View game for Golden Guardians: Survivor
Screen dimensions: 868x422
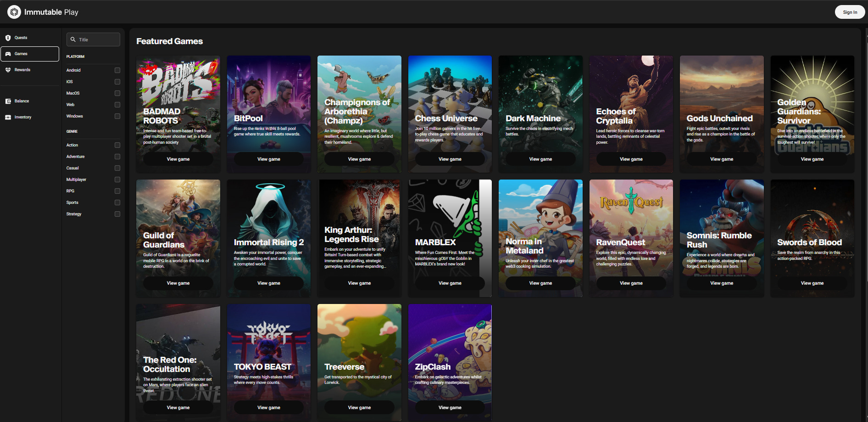point(812,159)
